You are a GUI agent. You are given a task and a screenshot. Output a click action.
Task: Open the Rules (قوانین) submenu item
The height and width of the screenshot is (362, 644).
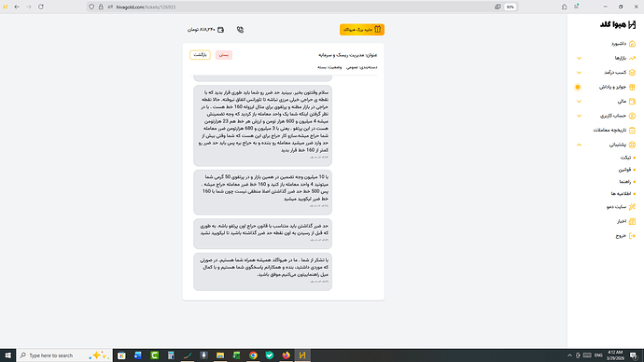(624, 170)
